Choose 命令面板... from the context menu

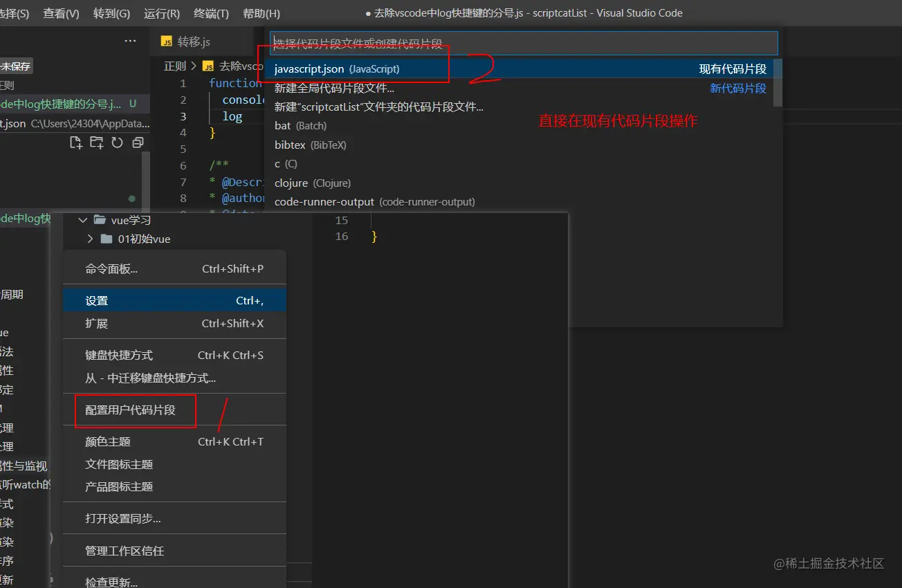[x=174, y=269]
